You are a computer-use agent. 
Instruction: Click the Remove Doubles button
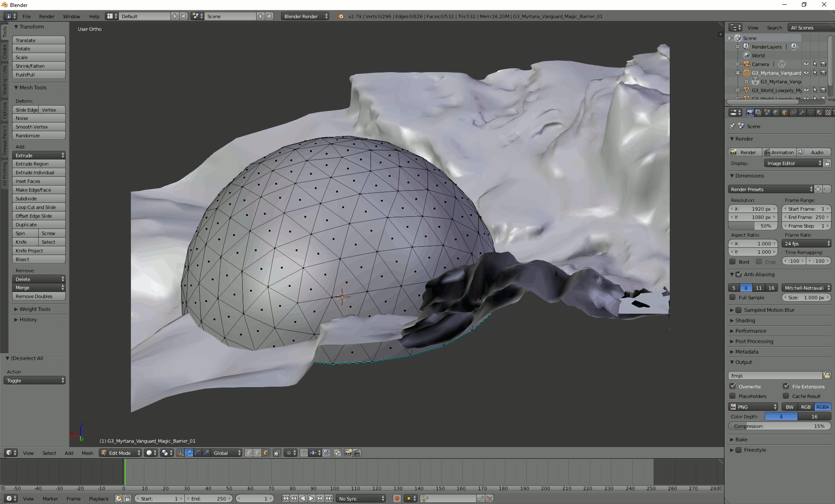point(39,296)
